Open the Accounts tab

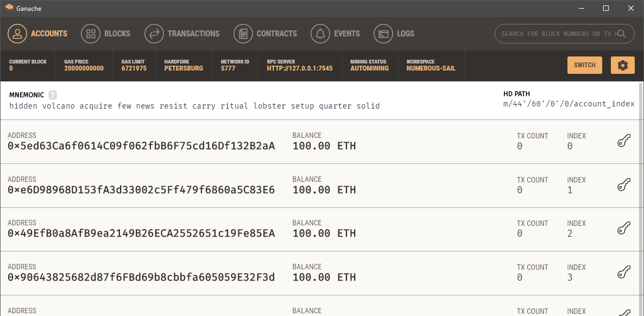[37, 34]
